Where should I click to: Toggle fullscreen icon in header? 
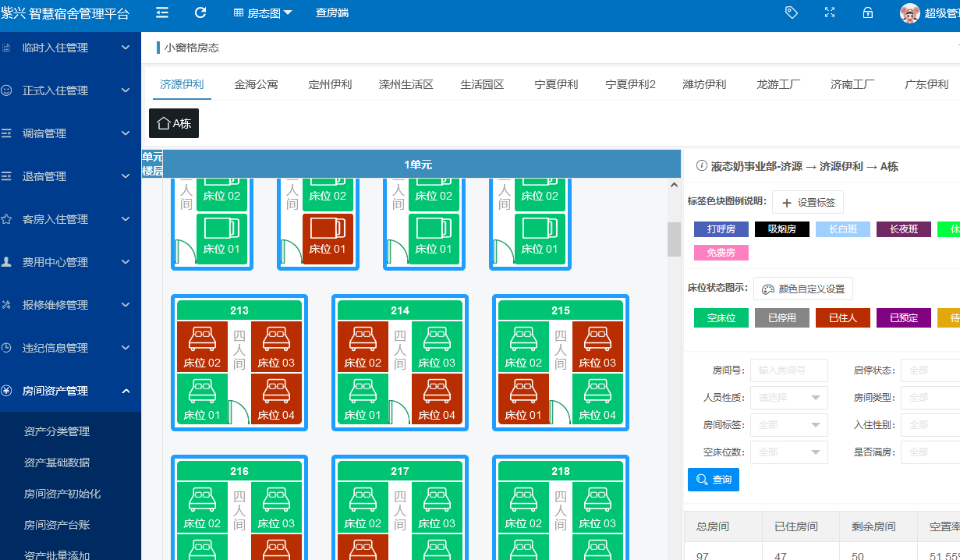tap(830, 12)
